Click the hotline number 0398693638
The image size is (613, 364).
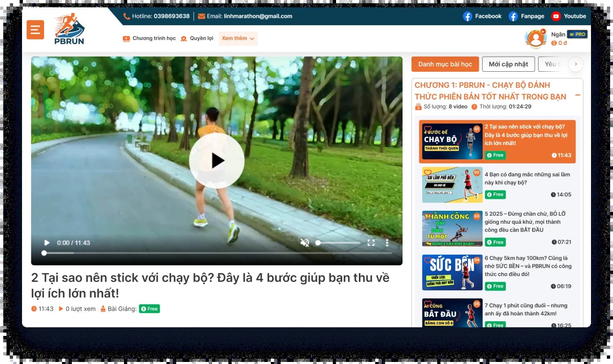coord(172,16)
